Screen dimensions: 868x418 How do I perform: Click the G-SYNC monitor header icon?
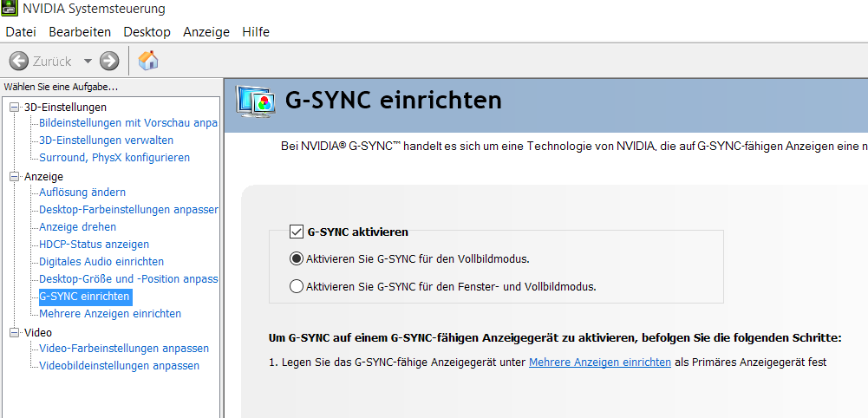click(x=255, y=101)
